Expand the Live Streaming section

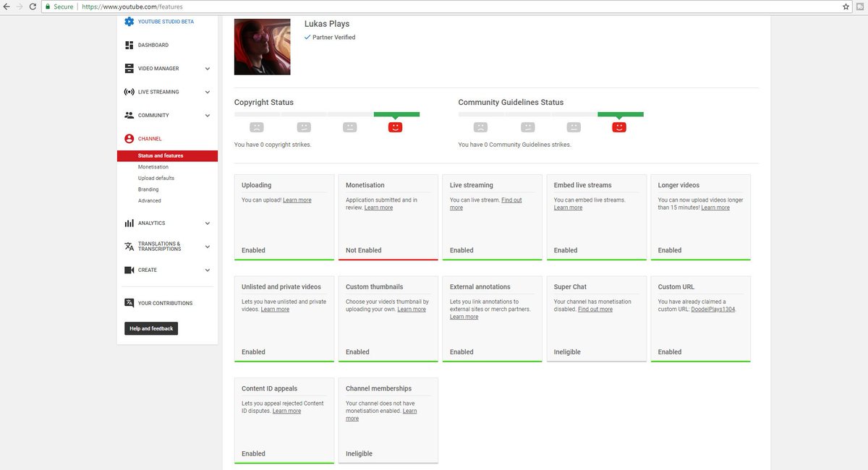207,92
